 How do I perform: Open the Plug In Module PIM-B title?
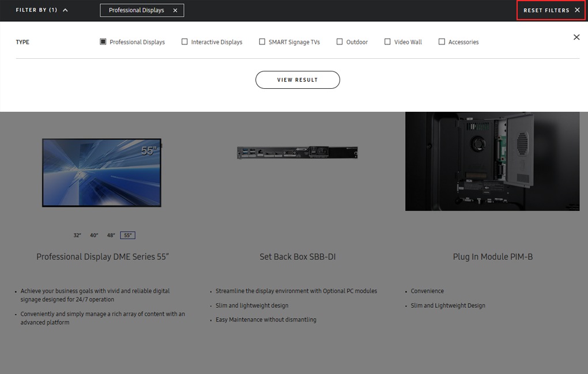click(493, 256)
